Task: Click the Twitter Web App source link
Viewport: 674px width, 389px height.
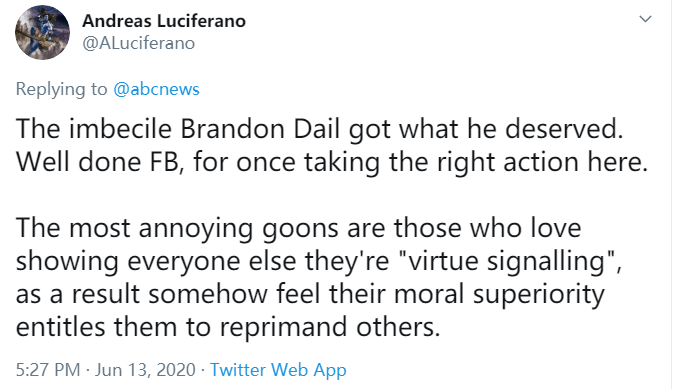Action: point(278,370)
